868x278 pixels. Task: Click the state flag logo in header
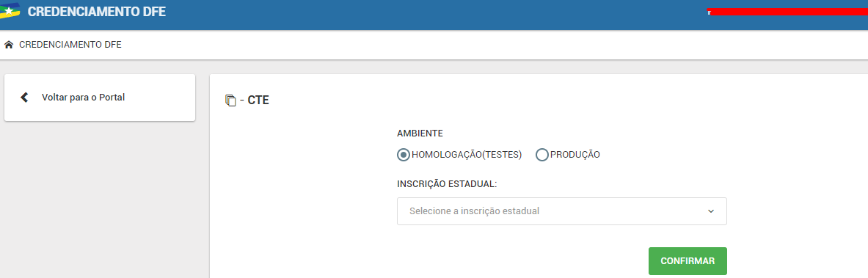10,10
